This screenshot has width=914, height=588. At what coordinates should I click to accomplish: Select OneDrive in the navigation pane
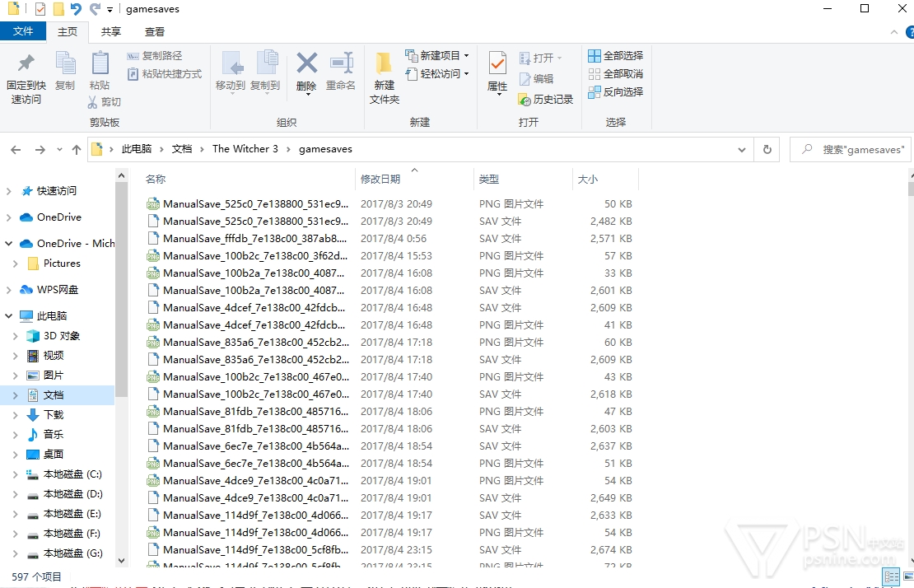point(58,217)
